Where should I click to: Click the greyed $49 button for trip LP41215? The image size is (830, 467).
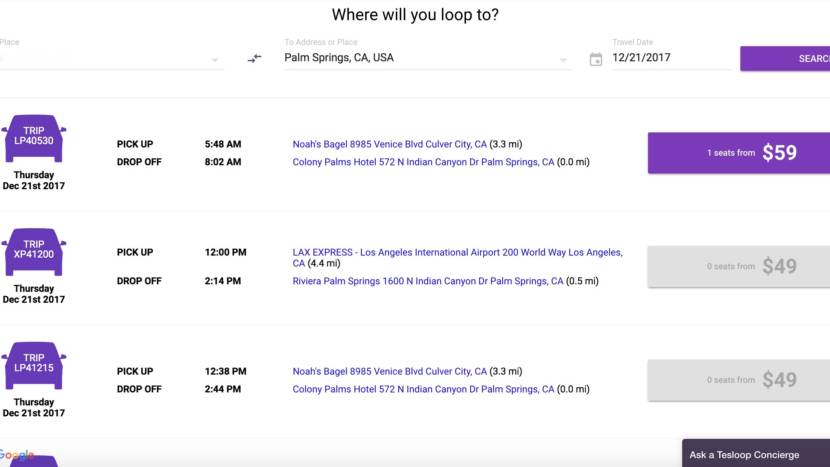point(738,380)
